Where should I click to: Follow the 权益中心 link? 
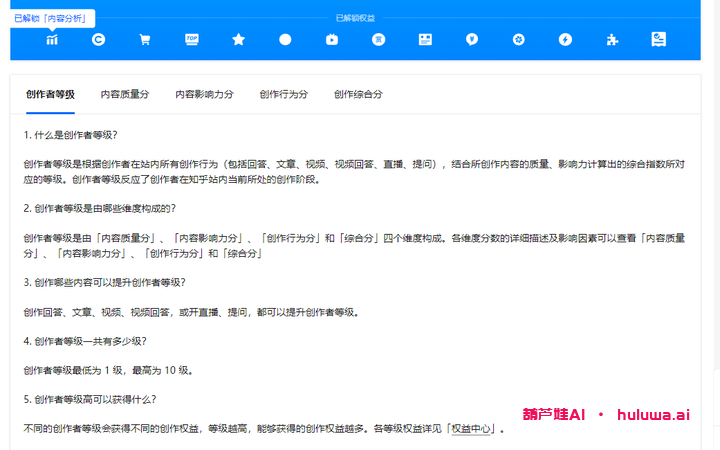[471, 429]
